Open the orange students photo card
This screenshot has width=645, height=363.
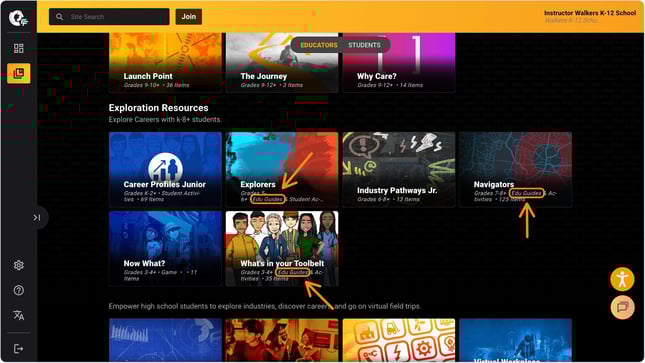click(x=282, y=340)
